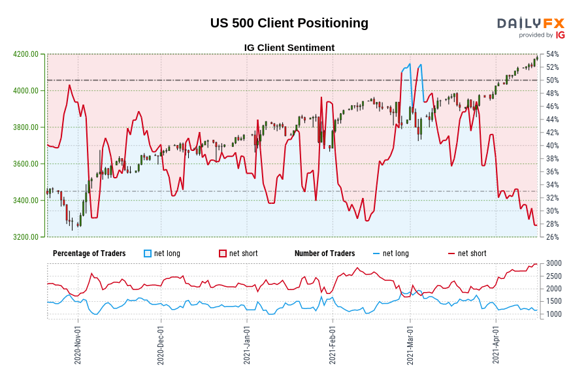Click the 38% sentiment axis label

tap(552, 159)
